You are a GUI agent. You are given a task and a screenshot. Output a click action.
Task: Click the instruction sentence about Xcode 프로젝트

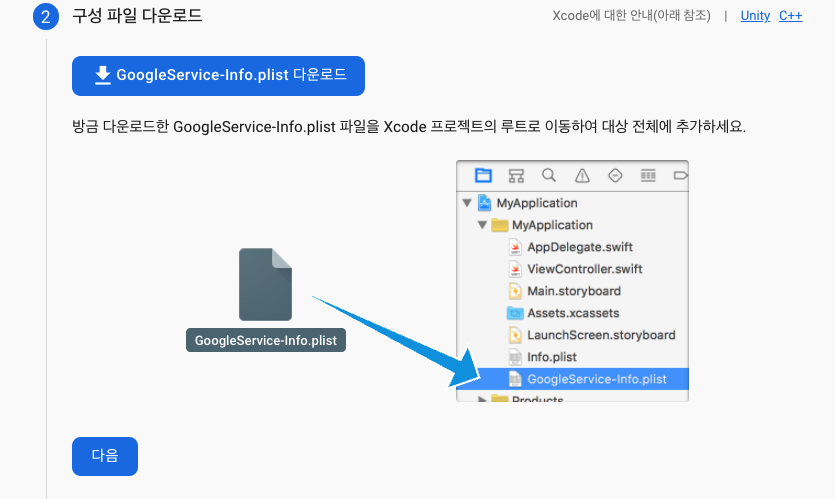[409, 127]
